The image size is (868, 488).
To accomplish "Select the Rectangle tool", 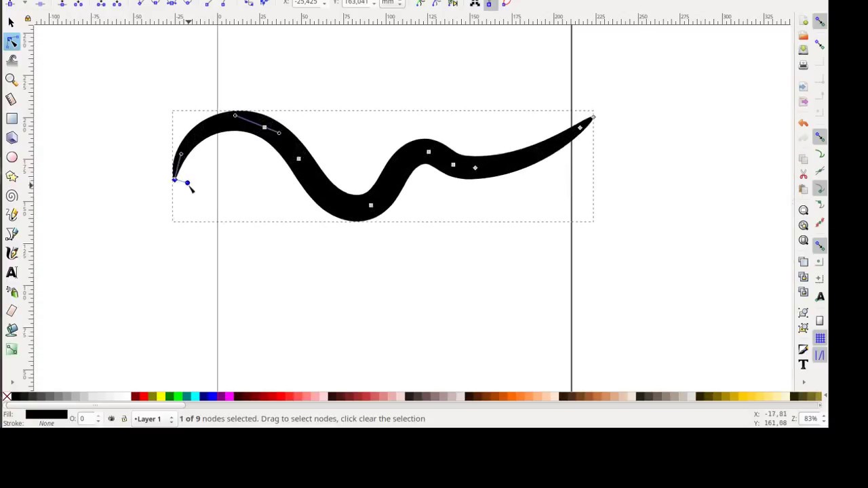I will [12, 119].
